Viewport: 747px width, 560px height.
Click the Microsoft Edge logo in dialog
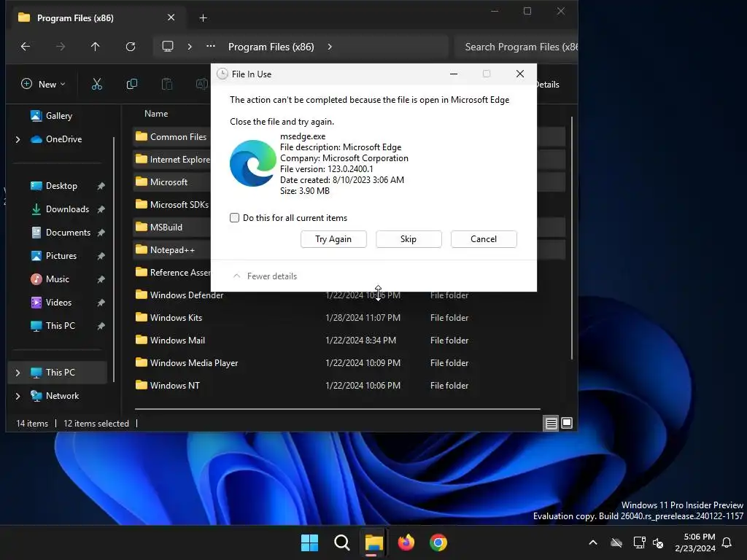point(253,163)
